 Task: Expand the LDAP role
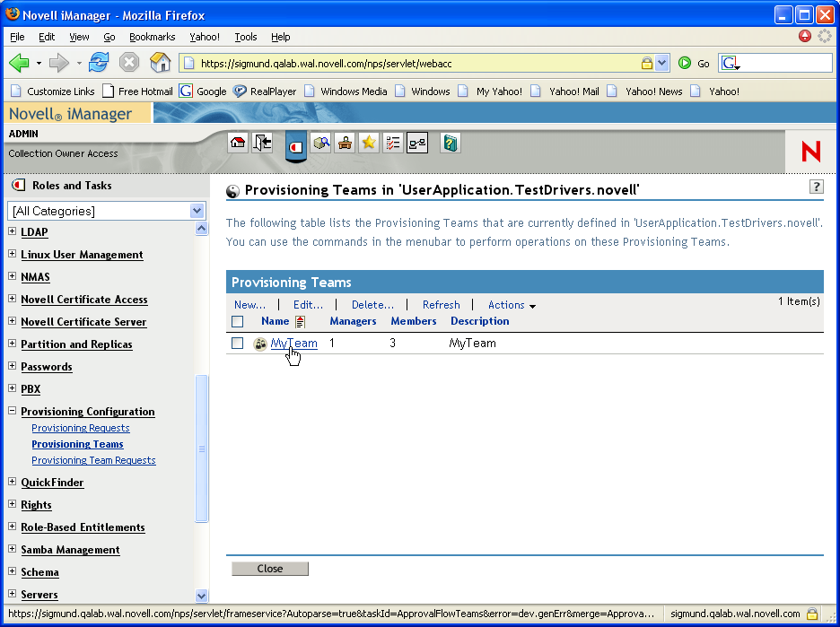pos(13,231)
